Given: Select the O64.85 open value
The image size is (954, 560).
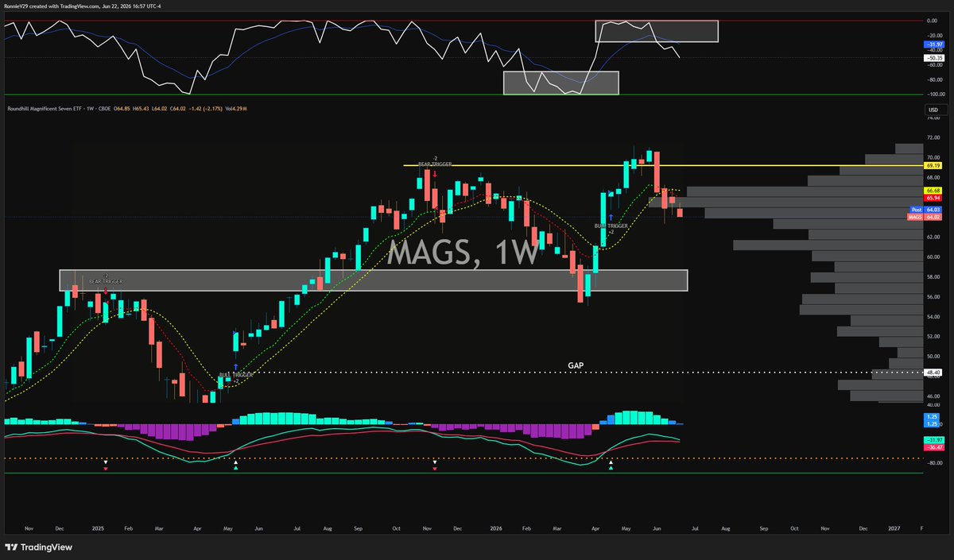Looking at the screenshot, I should (x=122, y=110).
